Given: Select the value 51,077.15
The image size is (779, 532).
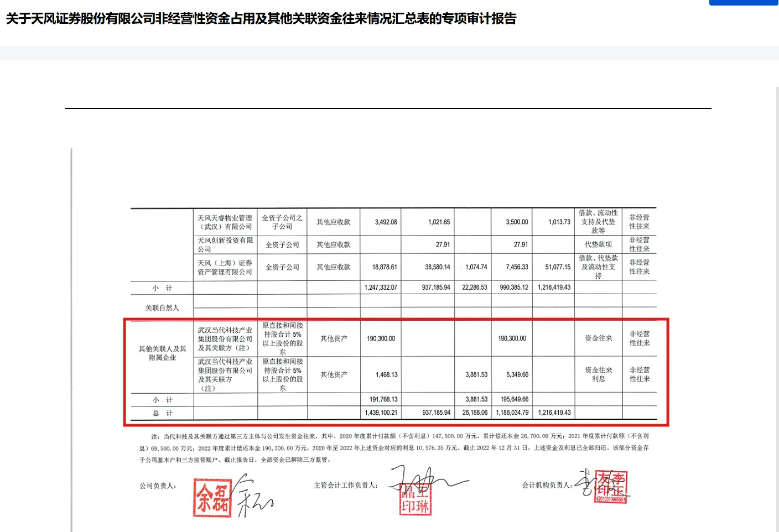Looking at the screenshot, I should 558,267.
